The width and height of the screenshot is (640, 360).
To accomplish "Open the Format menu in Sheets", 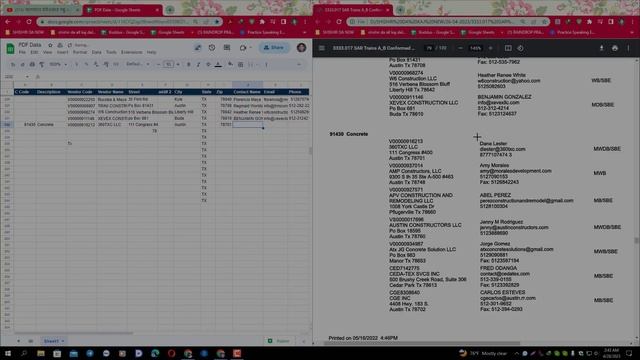I will click(80, 53).
